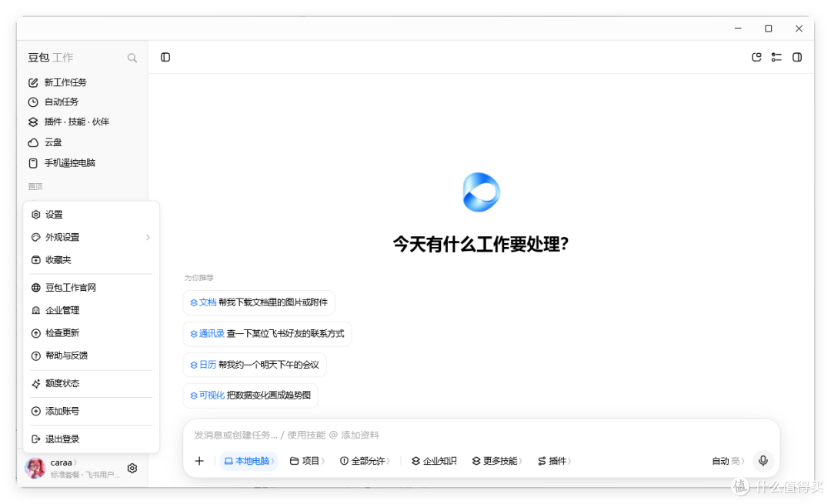Screen dimensions: 831x504
Task: Open the 自动 高 mode dropdown
Action: pyautogui.click(x=728, y=461)
